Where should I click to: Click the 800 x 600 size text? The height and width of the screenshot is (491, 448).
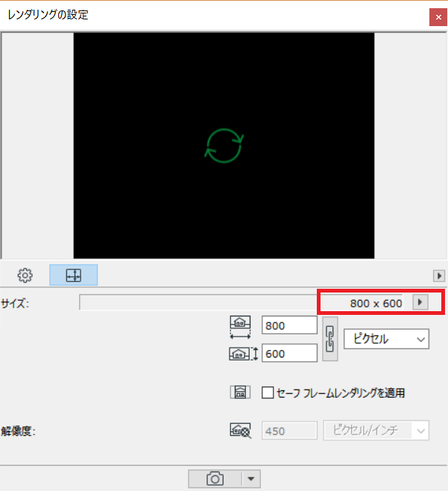pyautogui.click(x=376, y=303)
